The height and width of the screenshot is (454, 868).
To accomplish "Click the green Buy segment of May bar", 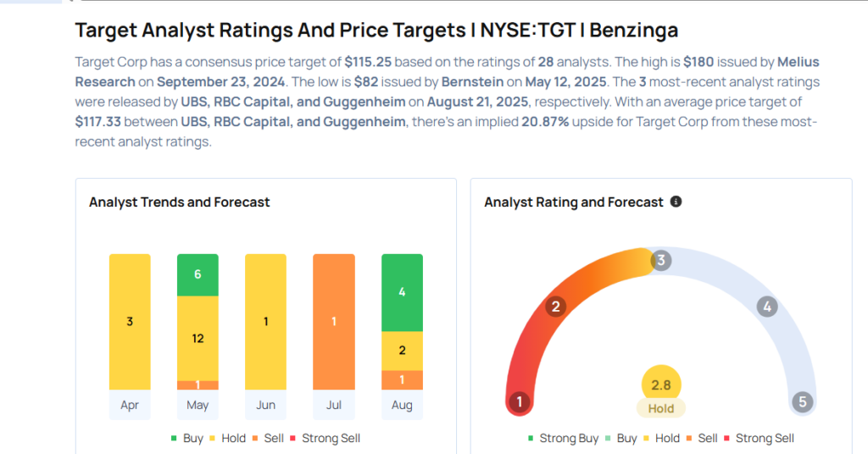I will 198,274.
